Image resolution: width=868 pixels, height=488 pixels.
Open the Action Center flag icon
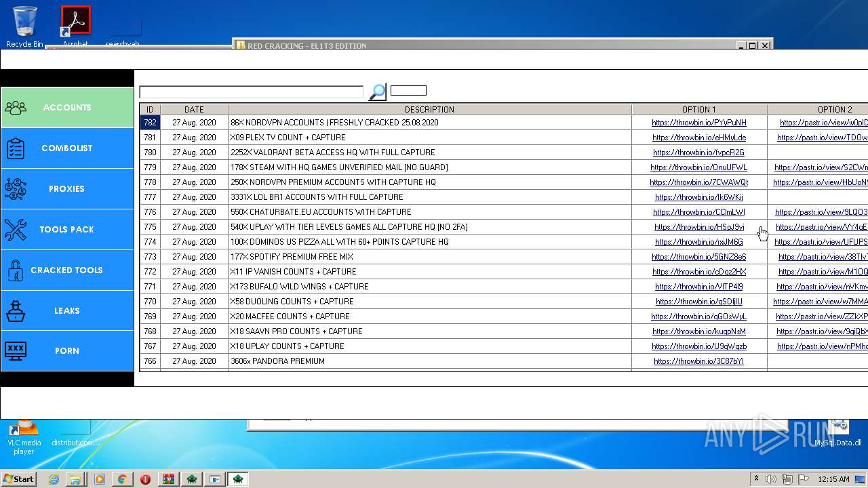tap(804, 479)
